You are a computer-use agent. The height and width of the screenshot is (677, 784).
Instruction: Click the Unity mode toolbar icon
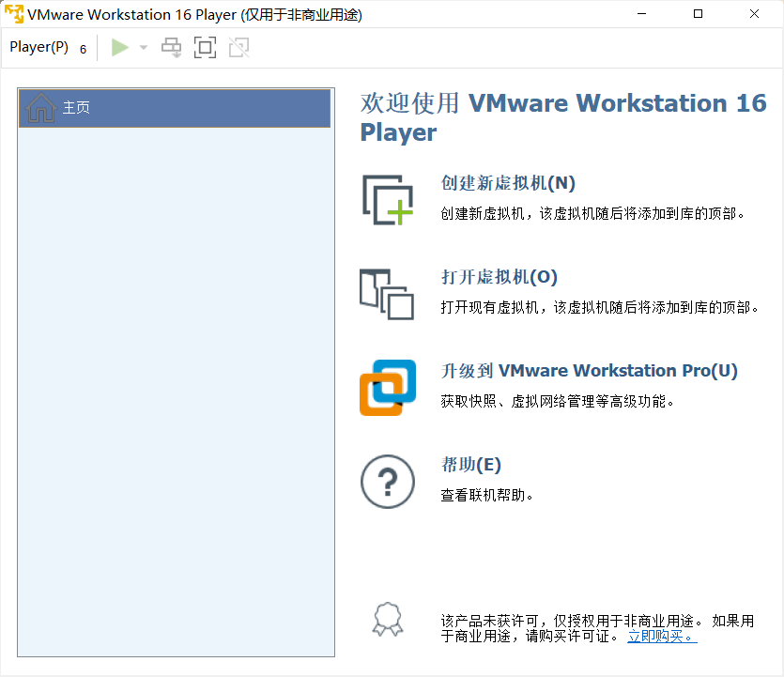(239, 48)
